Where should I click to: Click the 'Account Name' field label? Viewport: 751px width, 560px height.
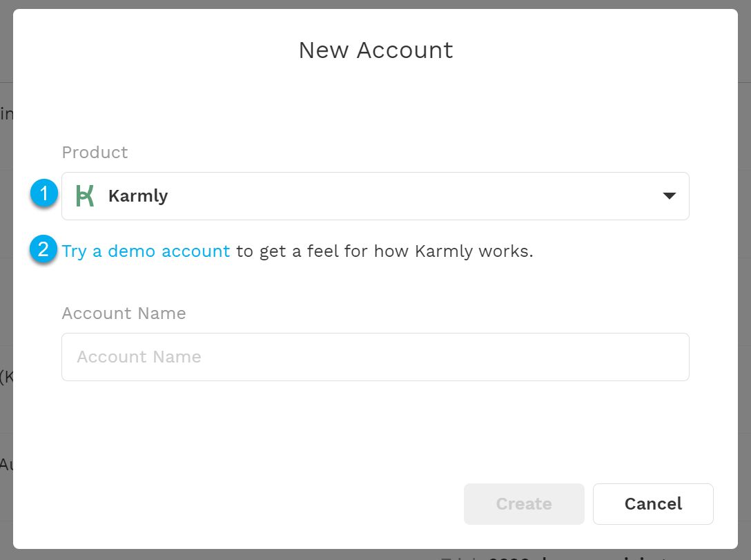[124, 313]
